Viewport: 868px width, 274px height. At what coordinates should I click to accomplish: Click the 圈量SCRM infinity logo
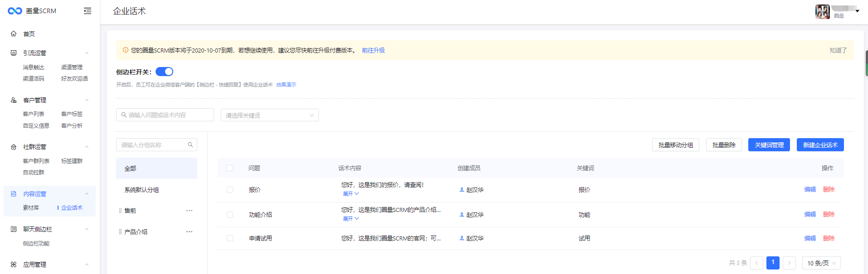15,11
